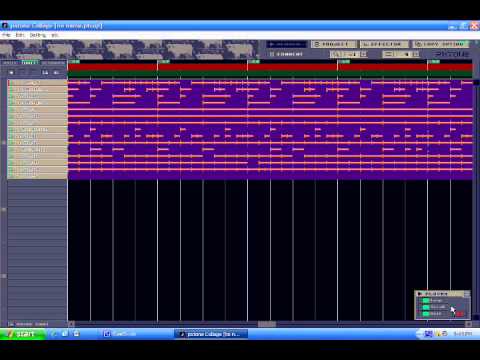Click the red button in the player panel
The image size is (480, 360).
coord(460,313)
